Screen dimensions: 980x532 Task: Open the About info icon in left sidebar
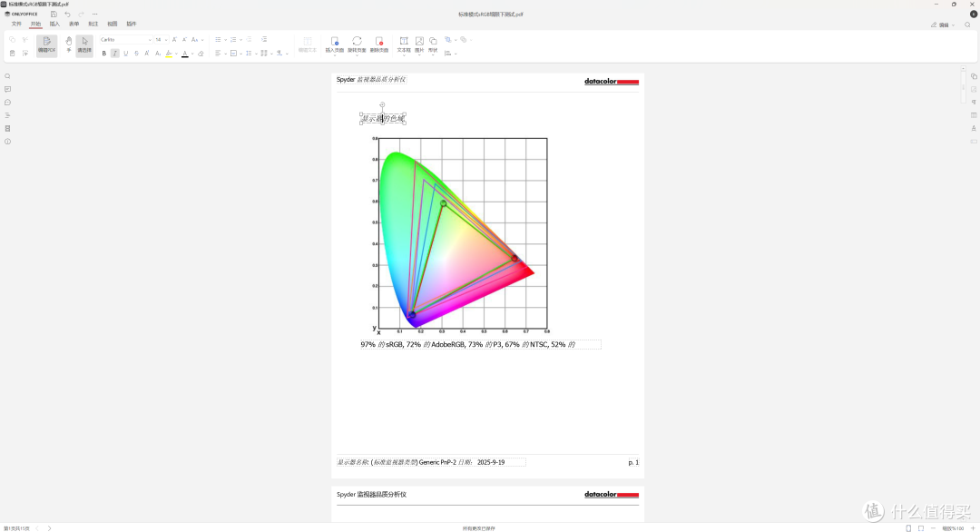tap(7, 142)
